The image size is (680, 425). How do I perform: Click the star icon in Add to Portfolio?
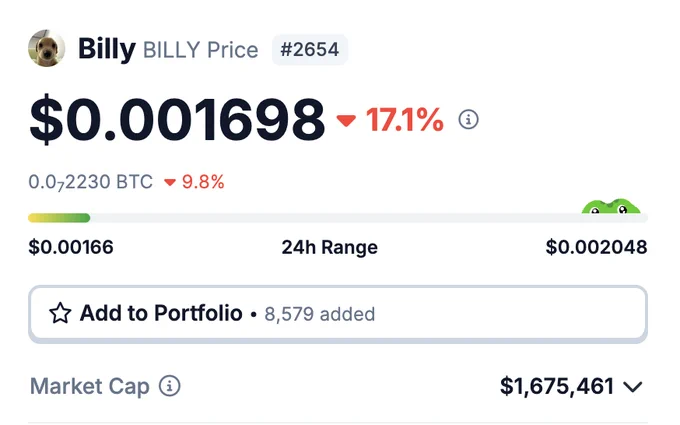click(x=60, y=313)
